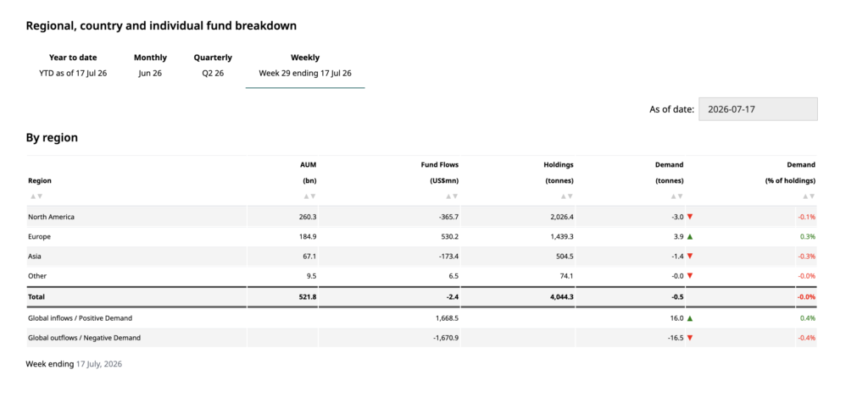
Task: Select the Weekly Week 29 tab
Action: point(305,65)
